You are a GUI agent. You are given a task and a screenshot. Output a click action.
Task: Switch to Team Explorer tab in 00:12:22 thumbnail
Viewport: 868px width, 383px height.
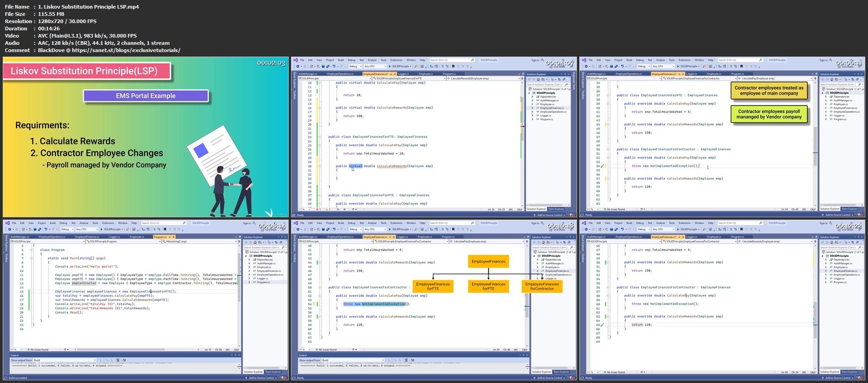pyautogui.click(x=849, y=372)
